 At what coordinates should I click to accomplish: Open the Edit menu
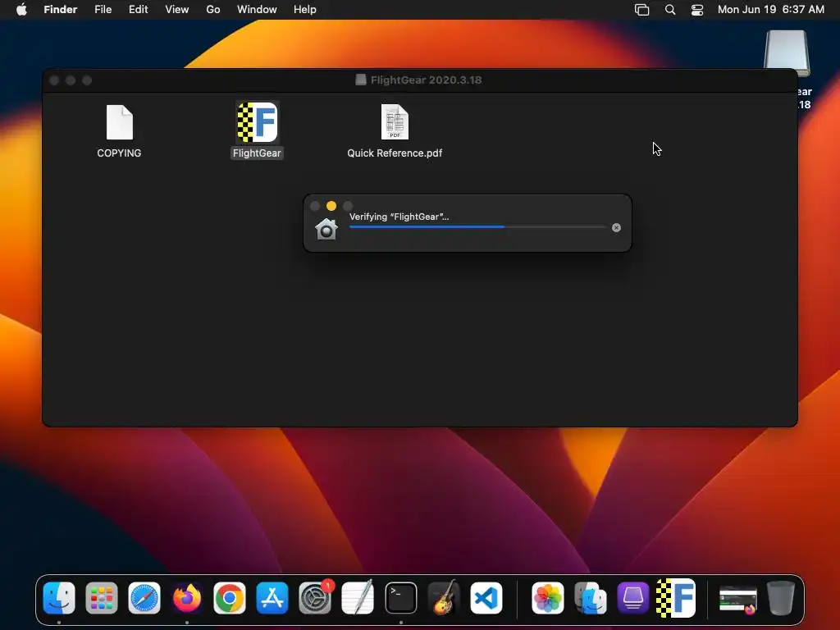click(x=138, y=10)
